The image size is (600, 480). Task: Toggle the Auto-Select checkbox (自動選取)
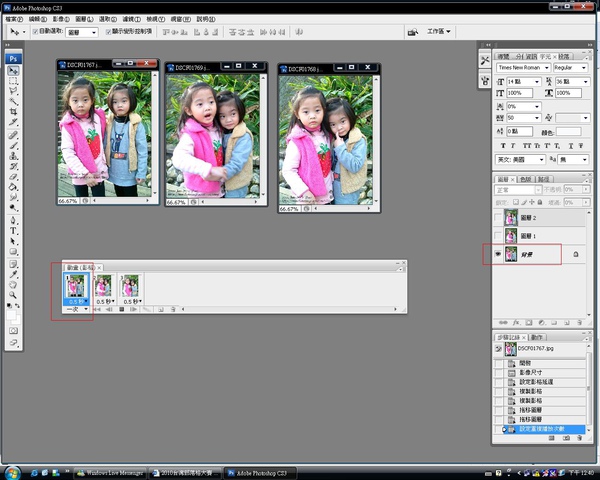tap(35, 32)
